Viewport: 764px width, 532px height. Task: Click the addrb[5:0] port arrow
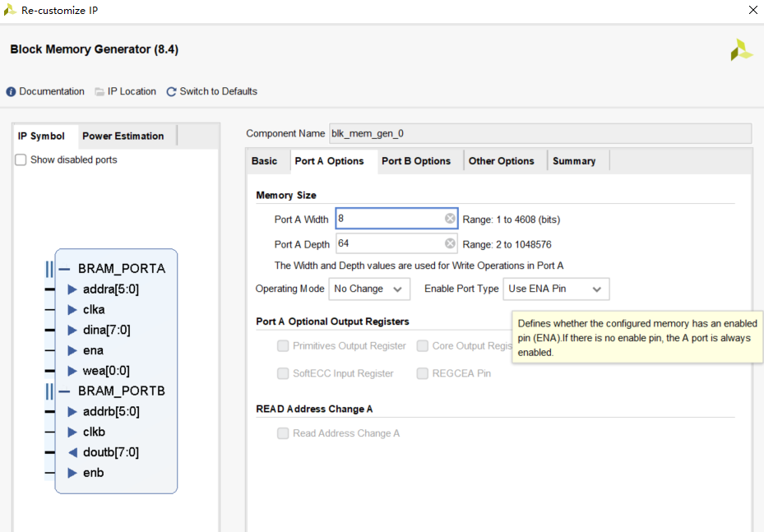[72, 412]
